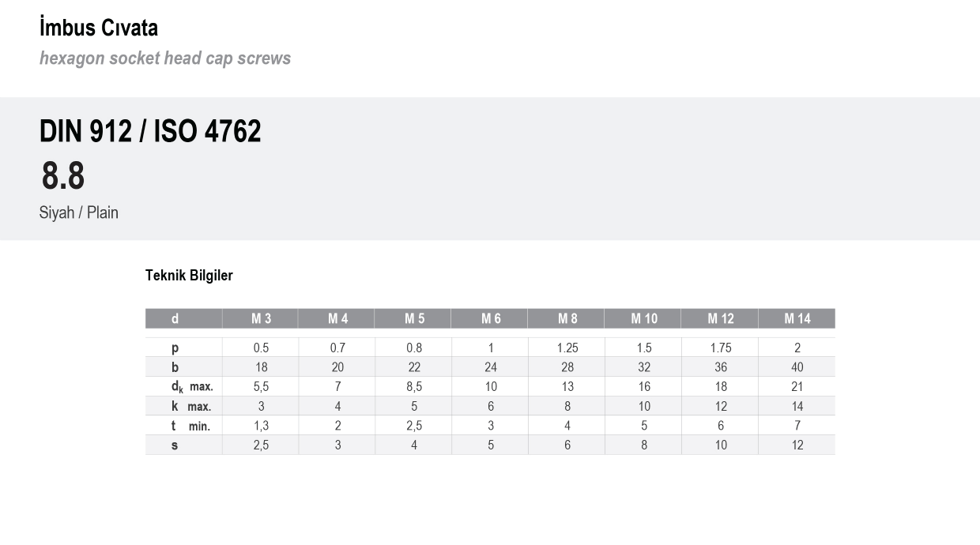Select the DIN 912 / ISO 4762 heading

[x=150, y=131]
